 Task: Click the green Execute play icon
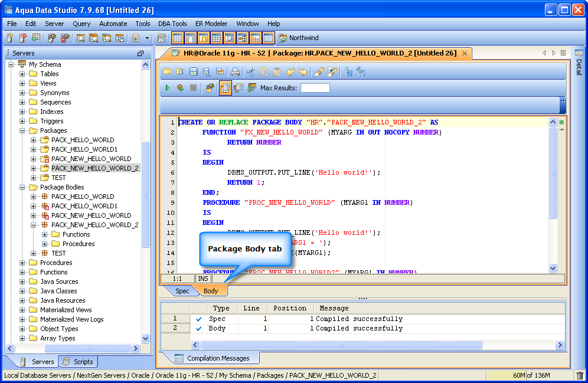coord(168,88)
